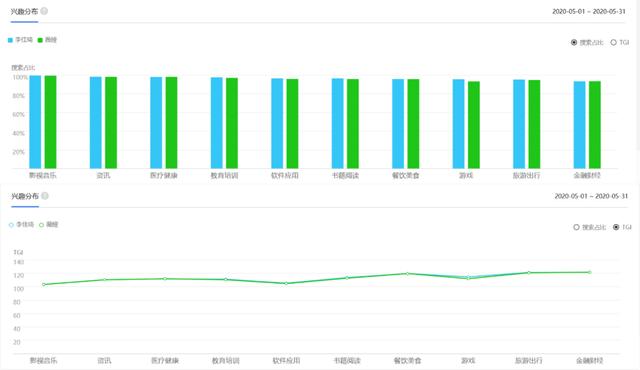
Task: Click the blue 影视音乐 bar
Action: coord(35,122)
